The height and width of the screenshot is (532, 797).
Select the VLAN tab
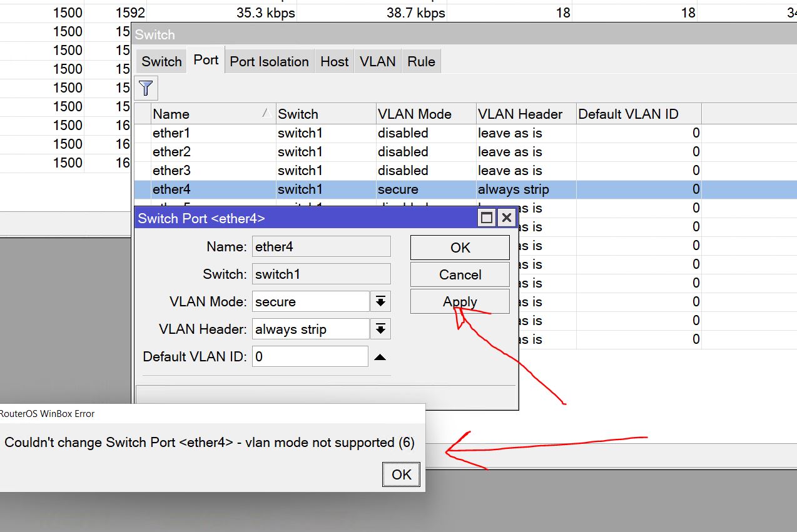(x=377, y=61)
